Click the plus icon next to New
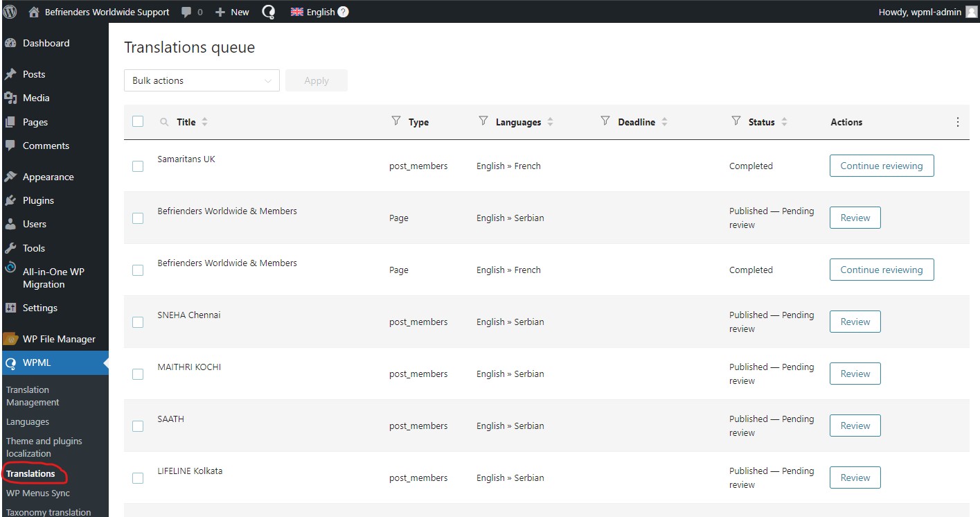 pyautogui.click(x=220, y=12)
